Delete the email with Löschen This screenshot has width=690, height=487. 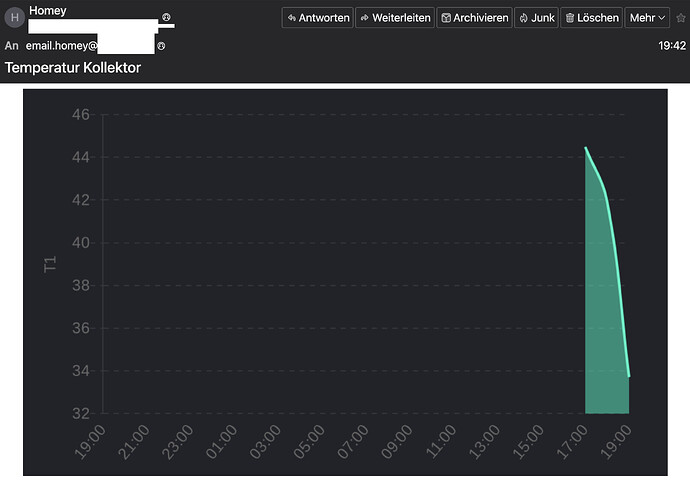(x=591, y=18)
